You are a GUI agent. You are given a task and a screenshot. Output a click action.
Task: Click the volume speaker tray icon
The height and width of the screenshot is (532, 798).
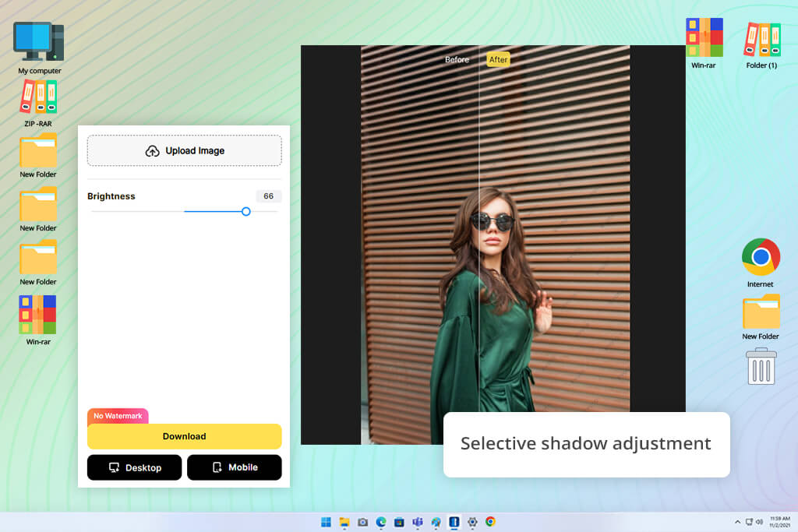pos(759,522)
